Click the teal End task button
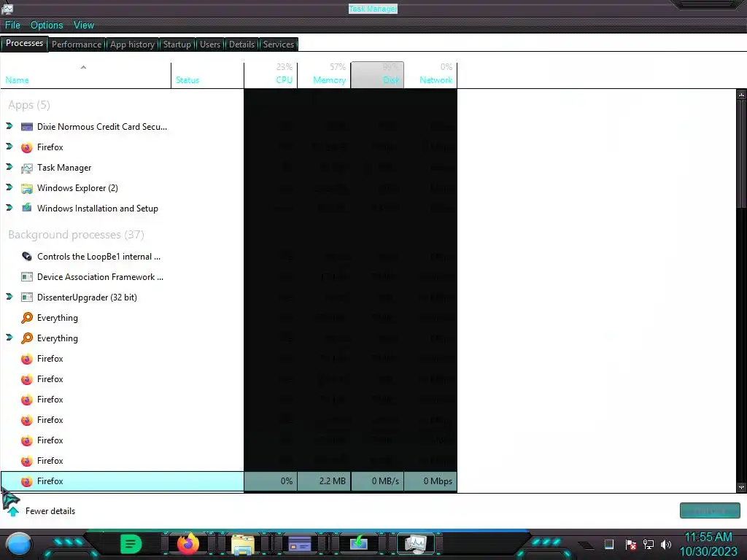747x560 pixels. click(x=710, y=510)
